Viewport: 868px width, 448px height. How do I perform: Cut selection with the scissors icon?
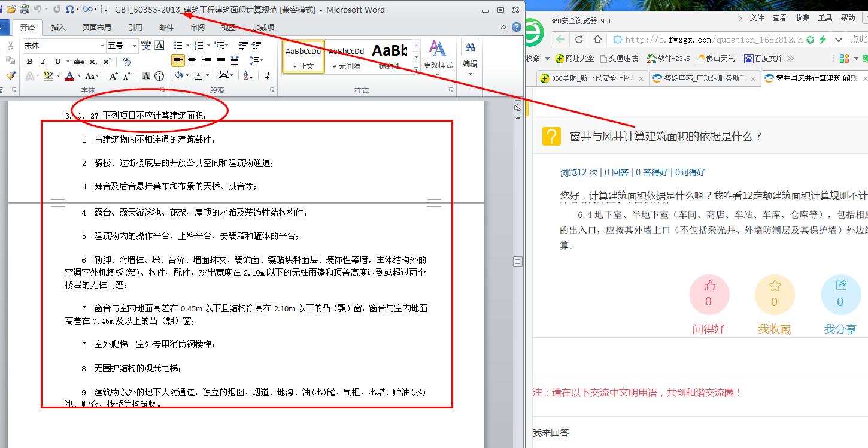[x=10, y=46]
